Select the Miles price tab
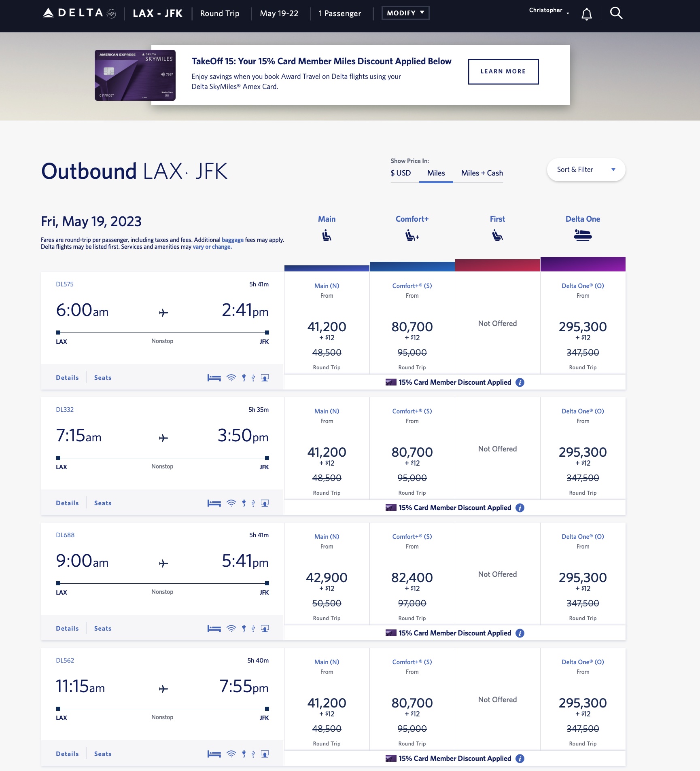 tap(436, 173)
